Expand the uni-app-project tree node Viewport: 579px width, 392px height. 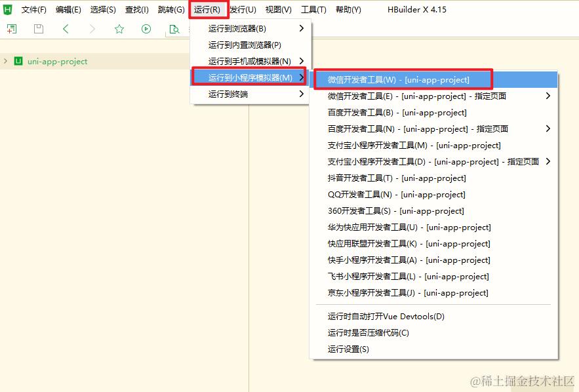tap(5, 61)
